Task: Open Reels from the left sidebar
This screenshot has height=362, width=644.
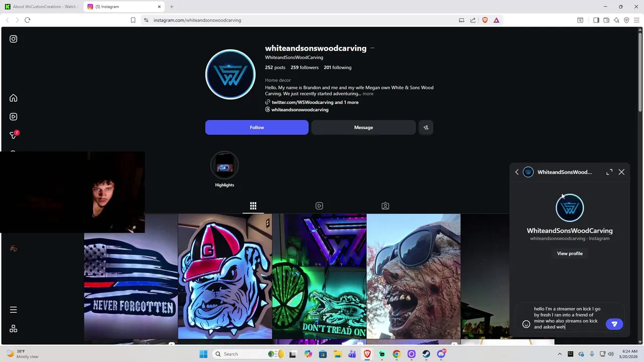Action: (x=14, y=117)
